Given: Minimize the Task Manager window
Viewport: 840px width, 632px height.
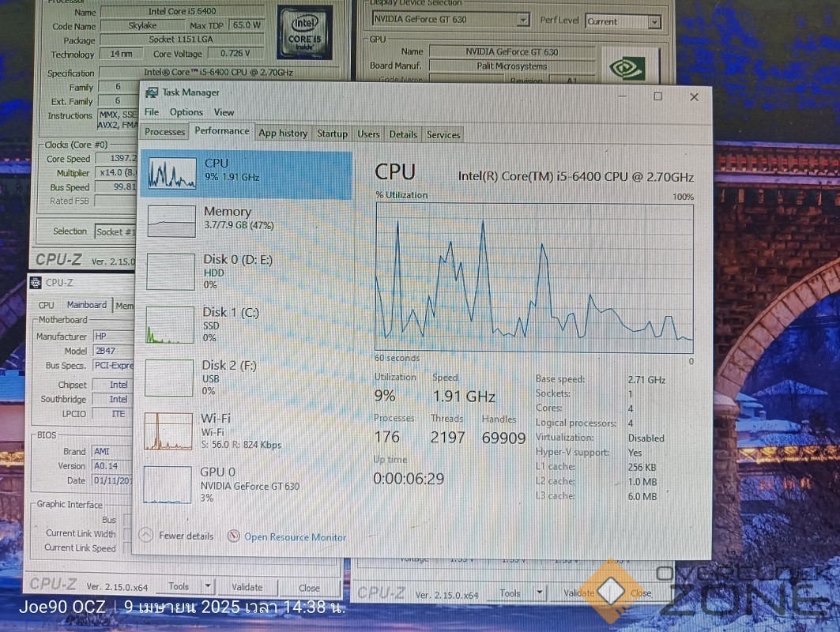Looking at the screenshot, I should click(622, 96).
